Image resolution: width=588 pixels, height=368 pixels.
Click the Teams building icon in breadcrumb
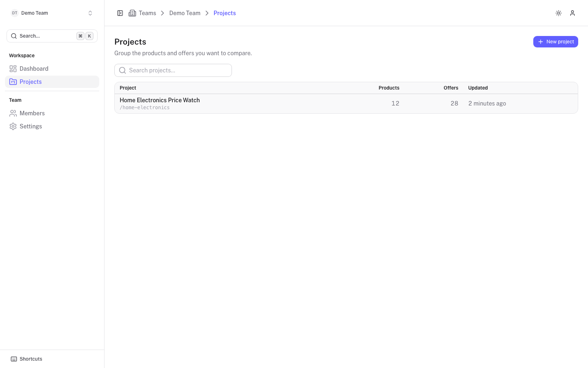(132, 13)
